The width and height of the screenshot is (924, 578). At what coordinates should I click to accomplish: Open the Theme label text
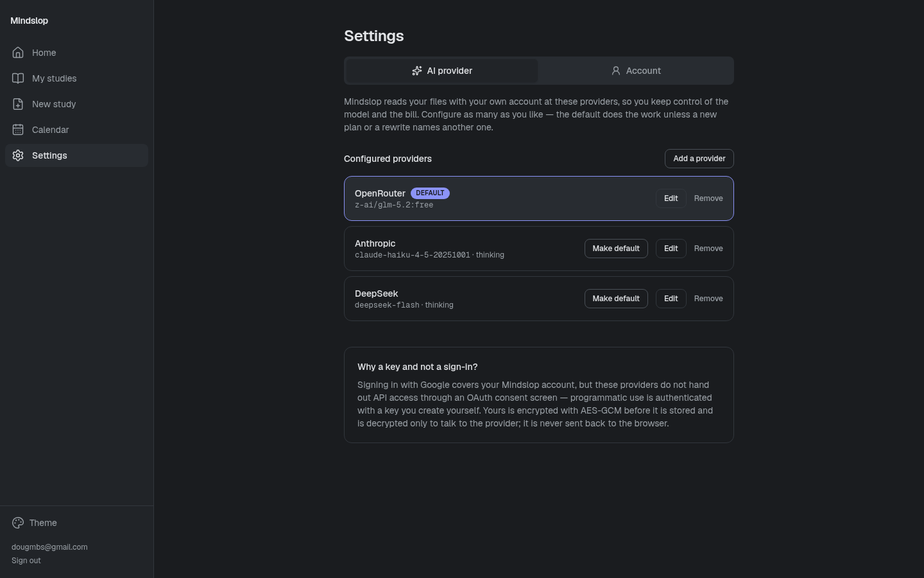(43, 523)
